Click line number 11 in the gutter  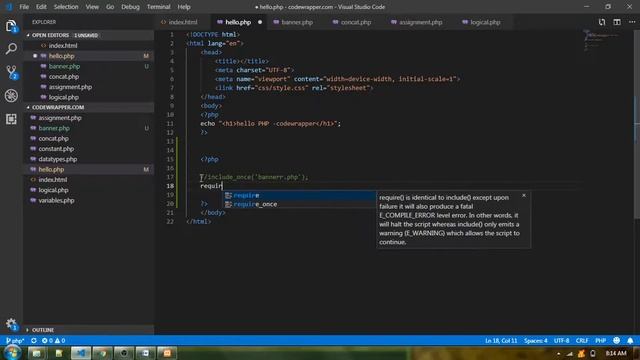(170, 123)
